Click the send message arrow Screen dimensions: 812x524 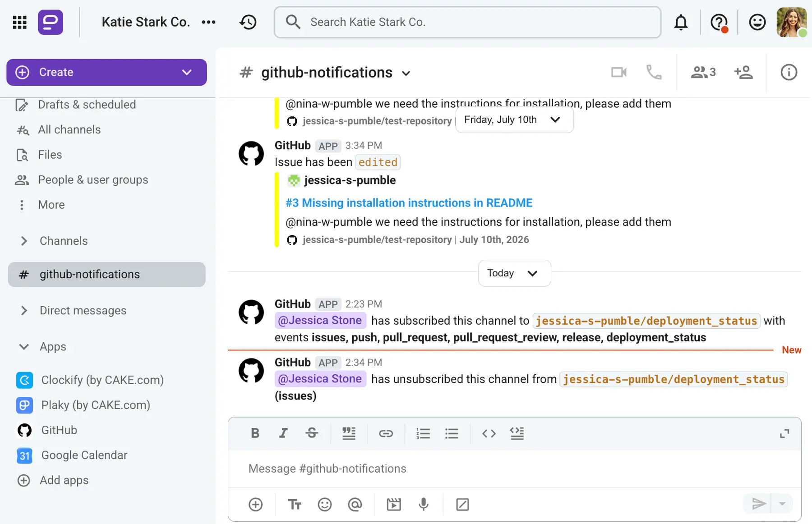(x=758, y=504)
